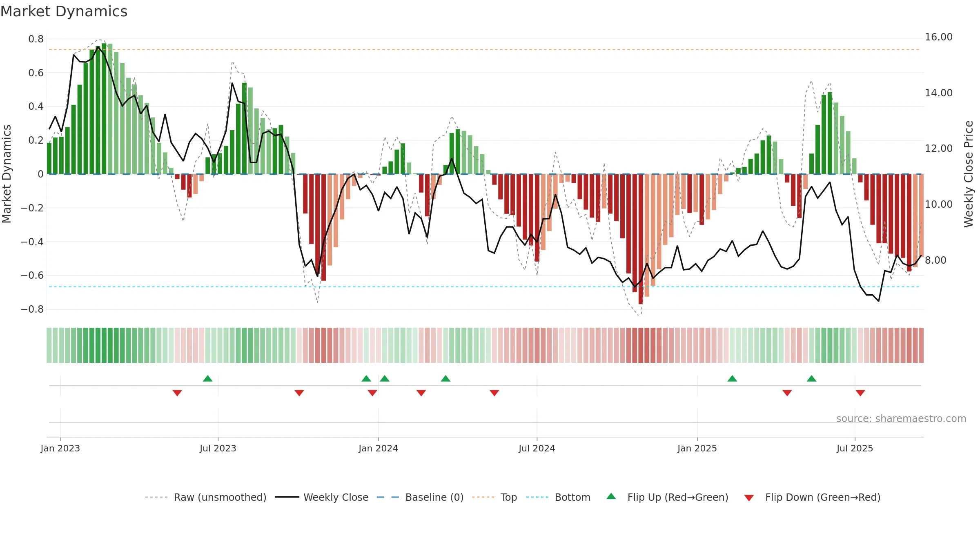Click the last red flip-down marker after Jul 2025

pos(860,393)
